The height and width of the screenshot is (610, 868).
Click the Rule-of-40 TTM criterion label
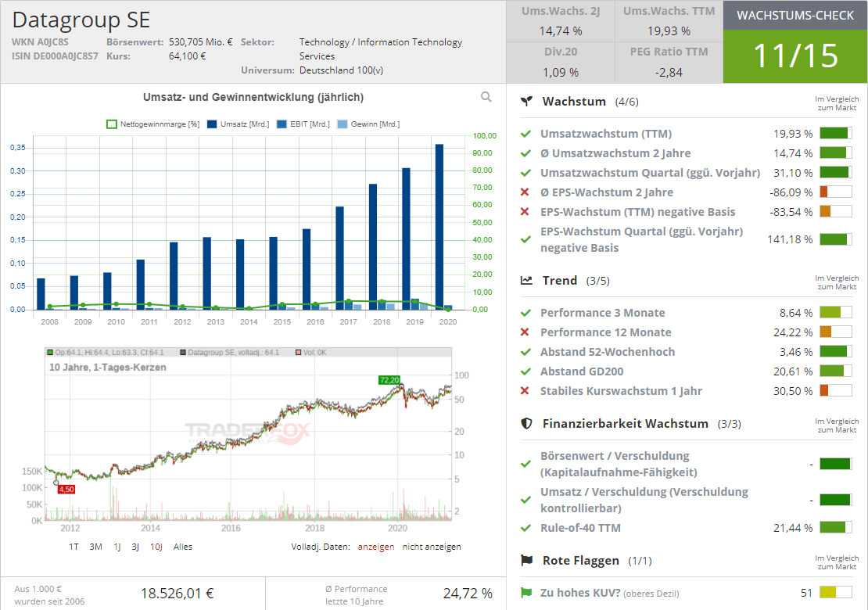[581, 528]
